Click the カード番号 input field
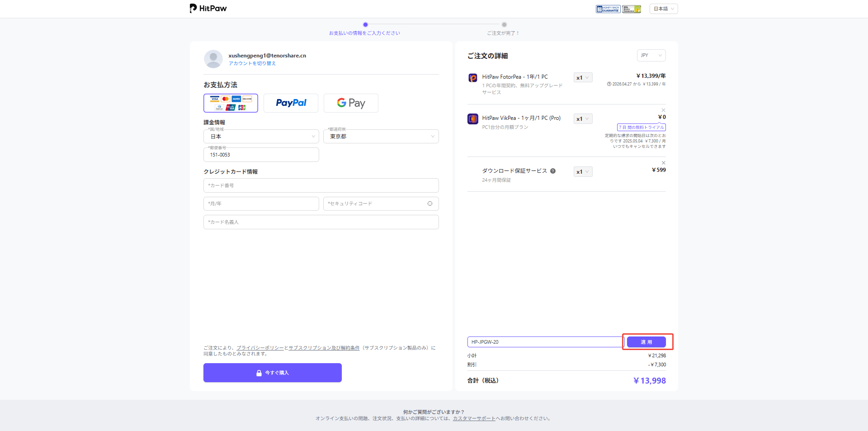Image resolution: width=868 pixels, height=431 pixels. click(321, 185)
